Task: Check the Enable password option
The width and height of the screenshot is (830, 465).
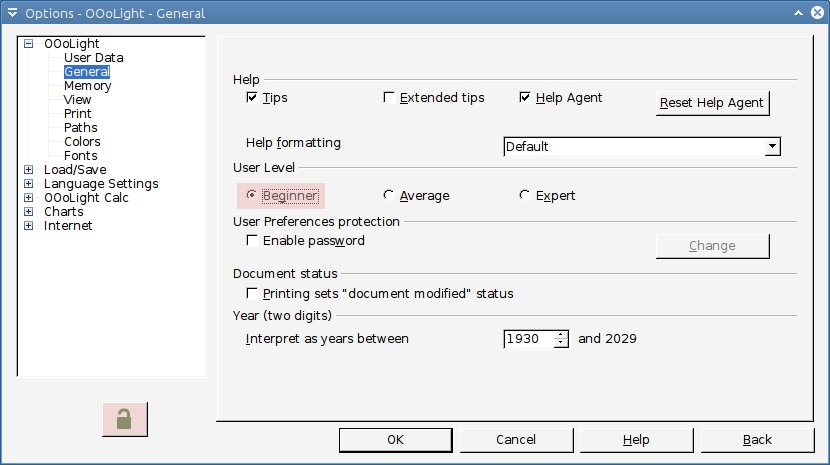Action: coord(252,240)
